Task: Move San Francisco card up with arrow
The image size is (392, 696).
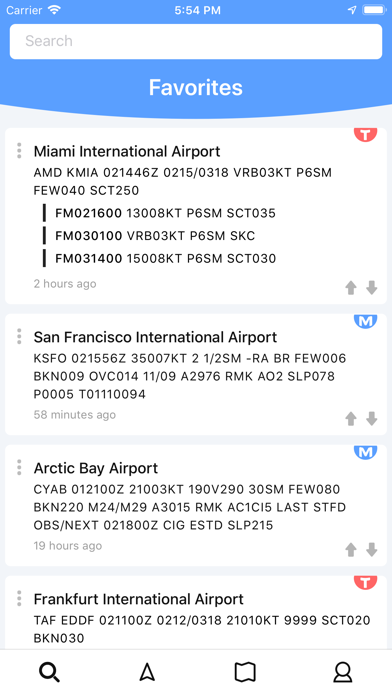Action: (x=351, y=419)
